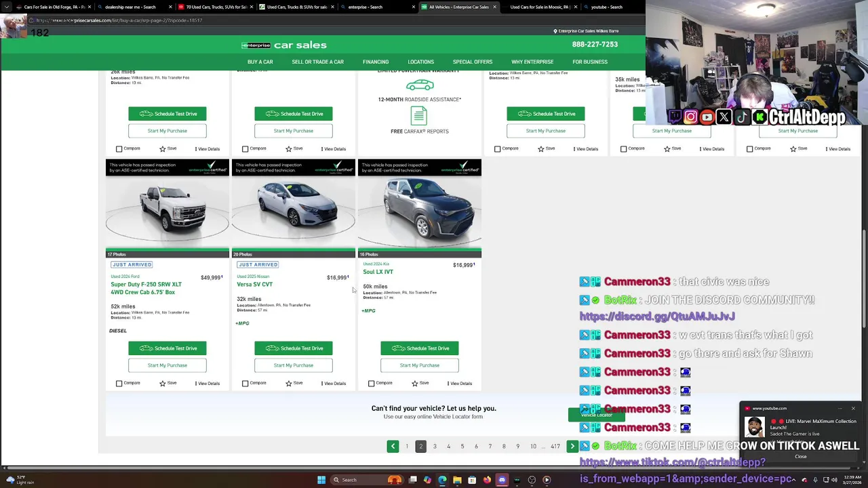Viewport: 868px width, 488px height.
Task: Open OBS Studio from the taskbar
Action: point(532,480)
